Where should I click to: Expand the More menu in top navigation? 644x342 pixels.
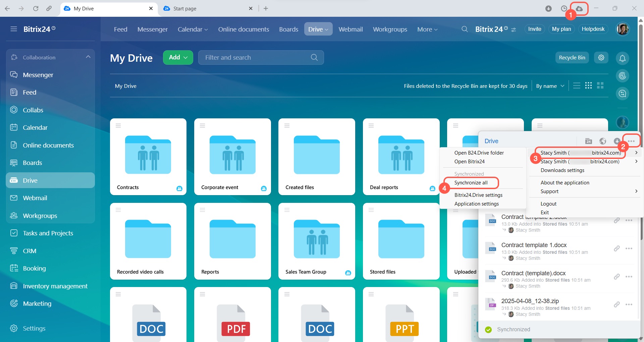tap(427, 29)
